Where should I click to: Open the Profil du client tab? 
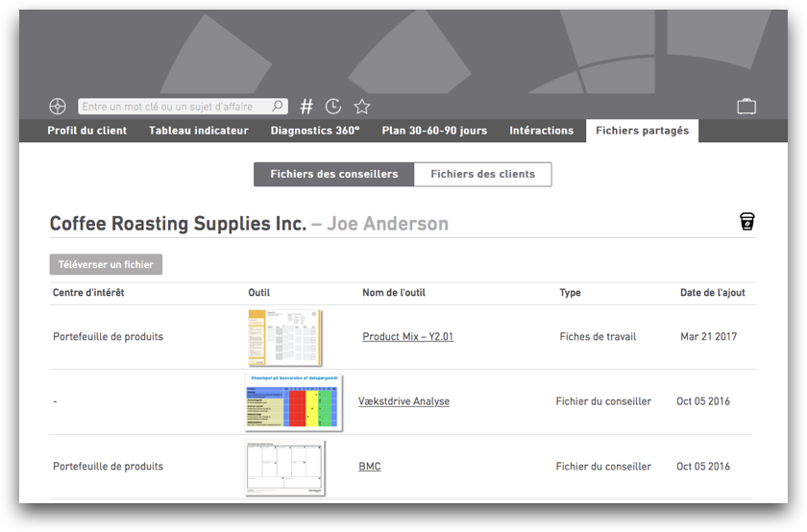pyautogui.click(x=87, y=131)
